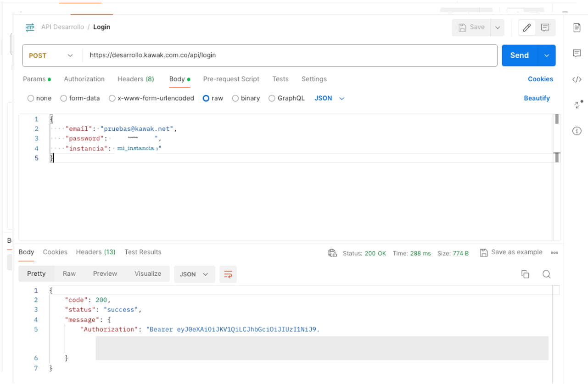Search the response with magnifier icon
This screenshot has width=588, height=384.
click(x=546, y=274)
